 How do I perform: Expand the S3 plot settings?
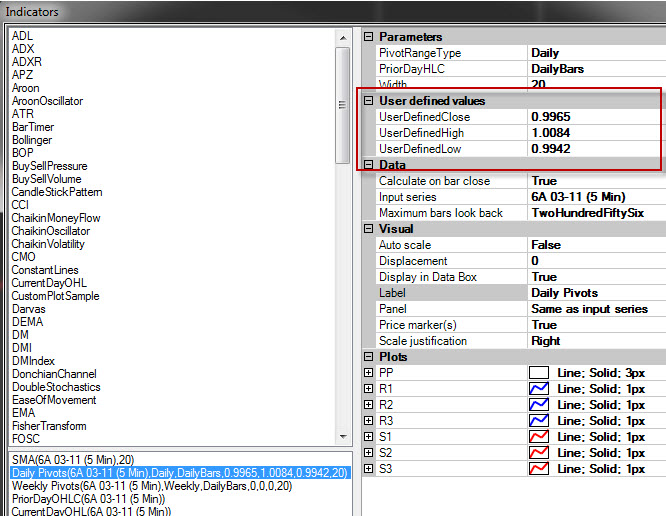(x=369, y=469)
